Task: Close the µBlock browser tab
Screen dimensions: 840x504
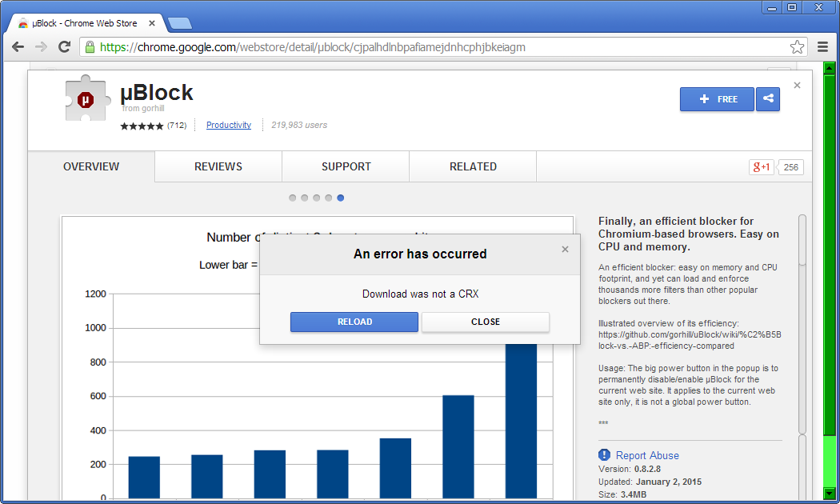Action: pos(152,23)
